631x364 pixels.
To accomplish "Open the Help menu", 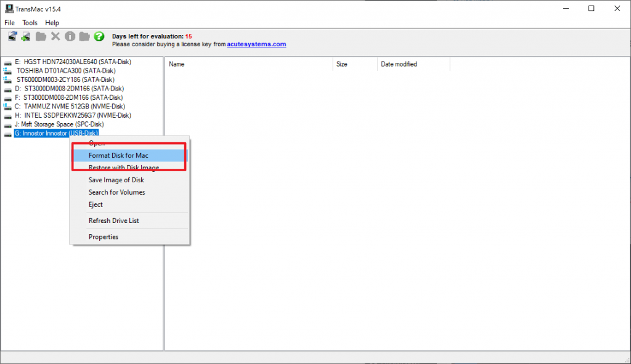I will 52,23.
